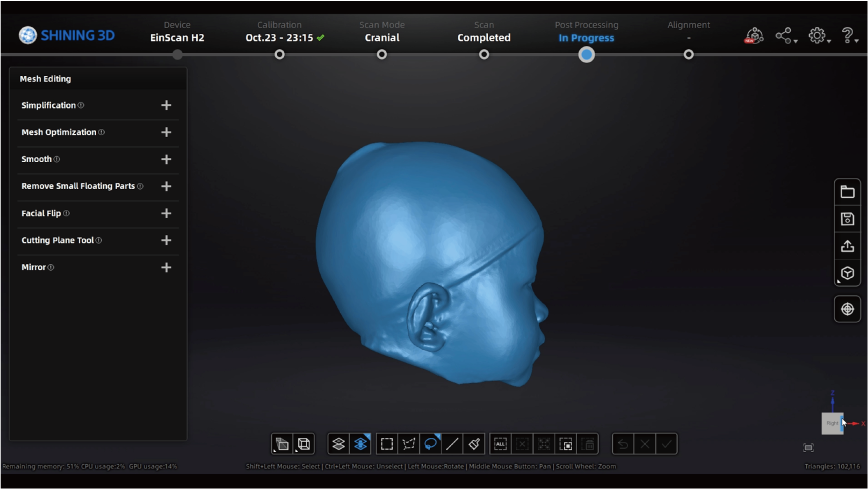Choose the line selection tool
This screenshot has width=868, height=489.
pyautogui.click(x=453, y=444)
